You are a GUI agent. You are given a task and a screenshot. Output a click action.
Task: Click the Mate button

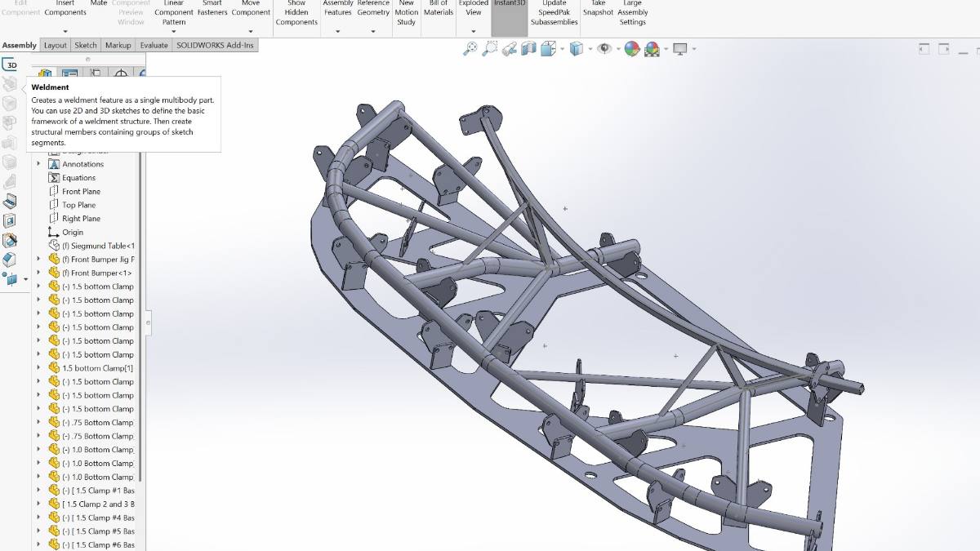click(x=99, y=4)
